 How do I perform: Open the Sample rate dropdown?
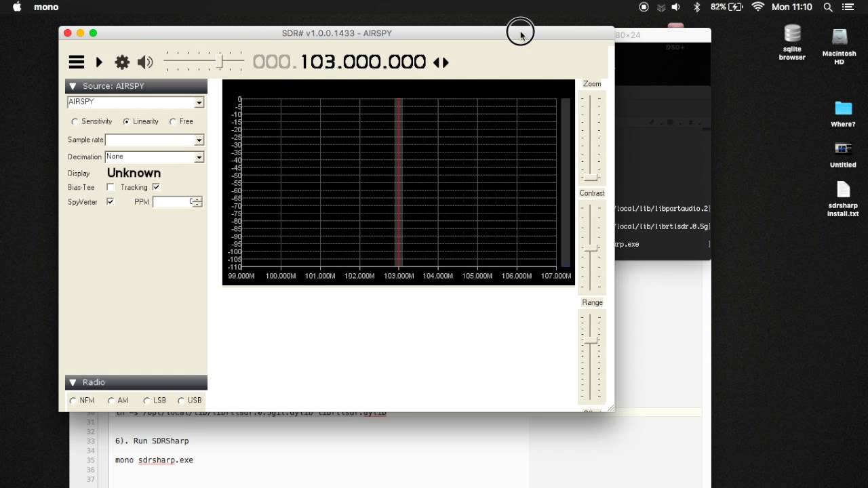[x=199, y=140]
